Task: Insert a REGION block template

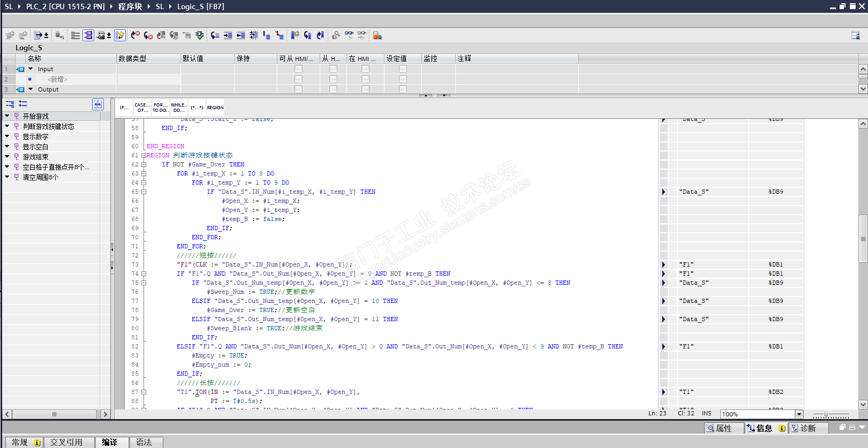Action: click(x=215, y=108)
